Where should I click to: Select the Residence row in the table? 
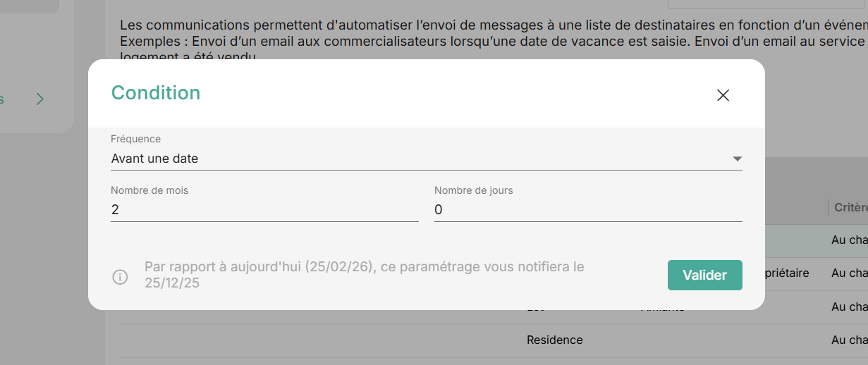click(555, 340)
